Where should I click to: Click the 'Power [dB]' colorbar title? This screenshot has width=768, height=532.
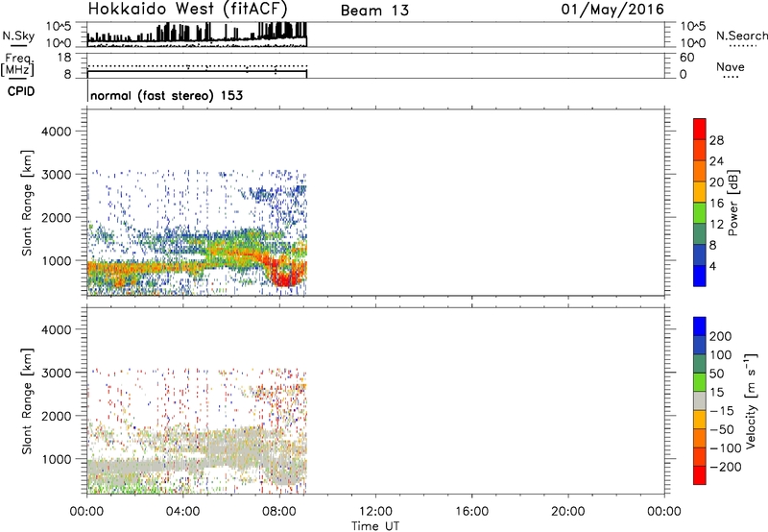[733, 203]
